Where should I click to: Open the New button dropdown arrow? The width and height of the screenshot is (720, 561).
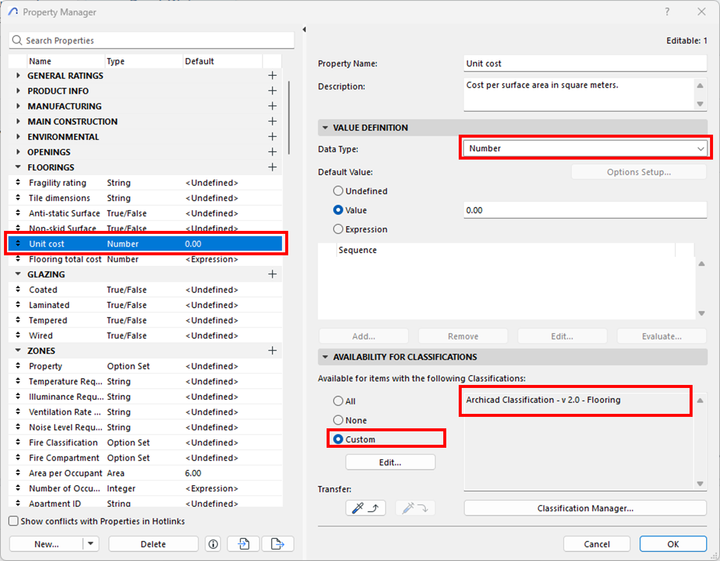90,544
